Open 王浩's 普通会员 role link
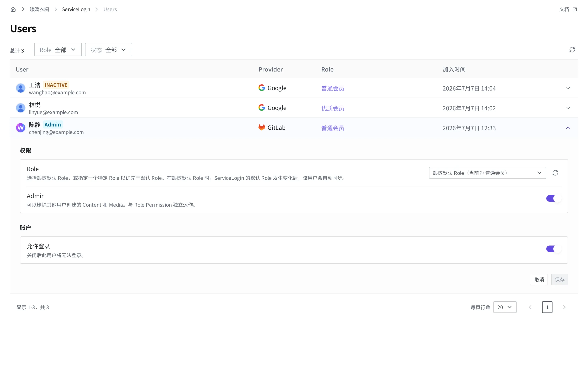Image resolution: width=588 pixels, height=372 pixels. click(x=332, y=88)
